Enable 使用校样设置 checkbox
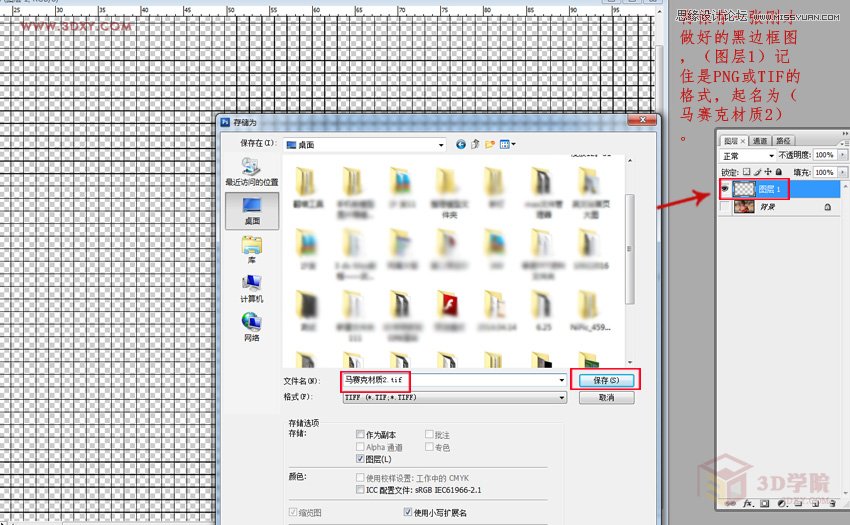Screen dimensions: 850x525 tap(360, 477)
